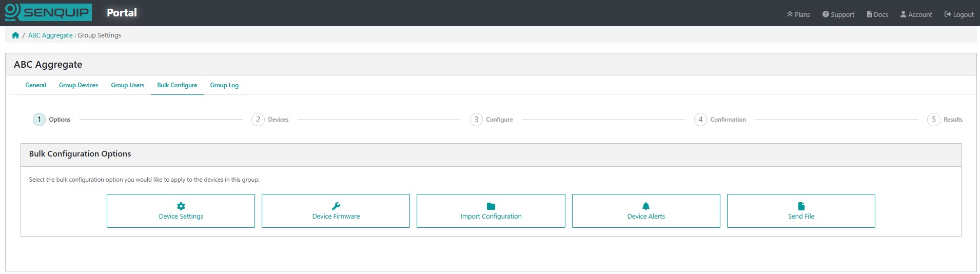Open the Group Devices tab

click(79, 85)
